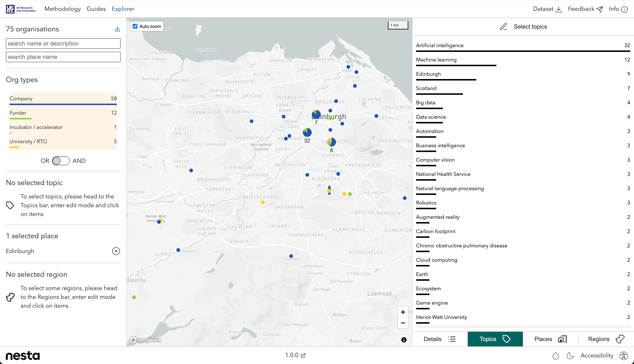
Task: Click the droplet theme icon
Action: coord(555,356)
